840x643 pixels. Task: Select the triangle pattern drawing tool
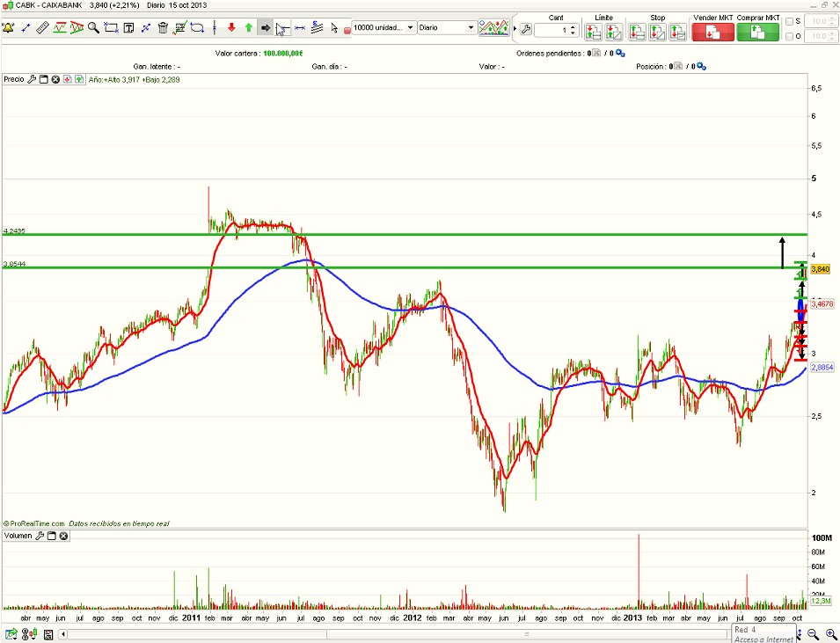(77, 28)
